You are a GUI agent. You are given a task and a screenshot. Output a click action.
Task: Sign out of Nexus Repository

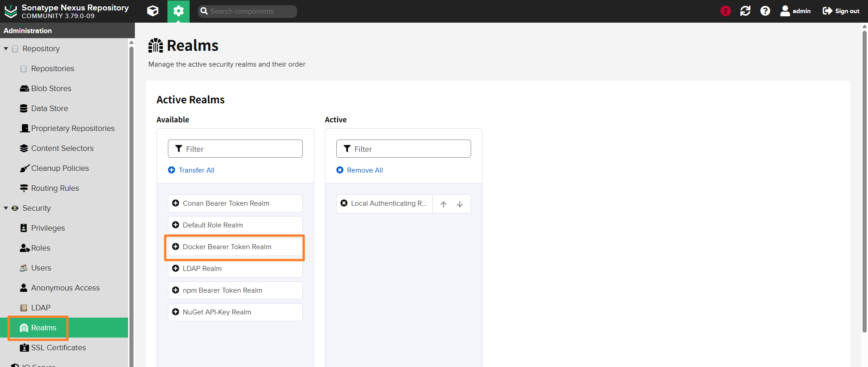point(841,11)
